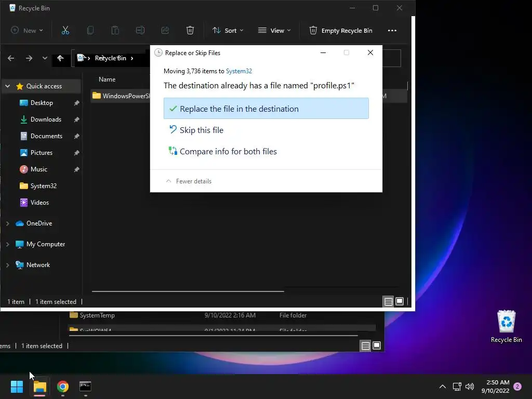Click the Cut scissors icon in the toolbar
The image size is (532, 399).
[x=65, y=30]
